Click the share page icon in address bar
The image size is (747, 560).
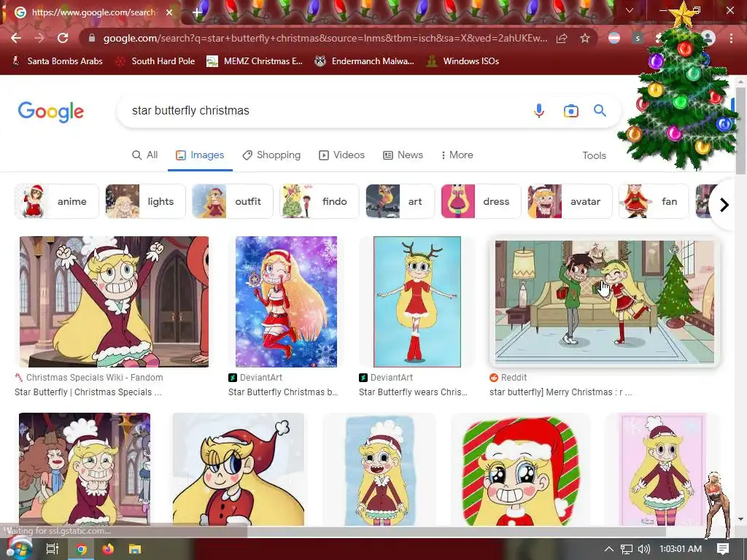pyautogui.click(x=562, y=38)
